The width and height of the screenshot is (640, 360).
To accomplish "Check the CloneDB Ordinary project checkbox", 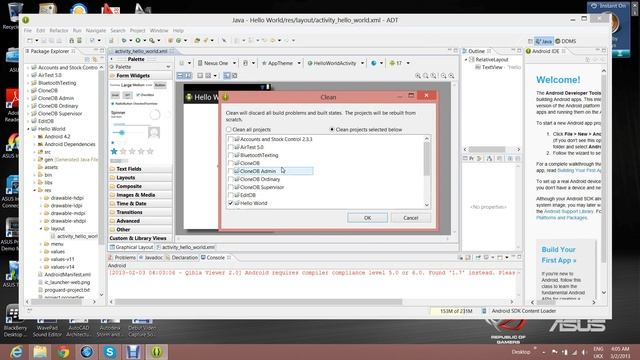I will point(230,179).
